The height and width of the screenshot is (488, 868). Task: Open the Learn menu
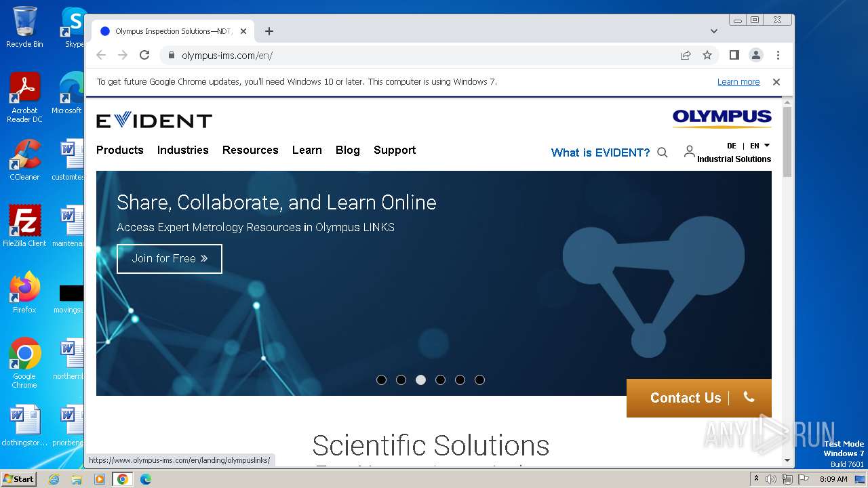pyautogui.click(x=307, y=150)
